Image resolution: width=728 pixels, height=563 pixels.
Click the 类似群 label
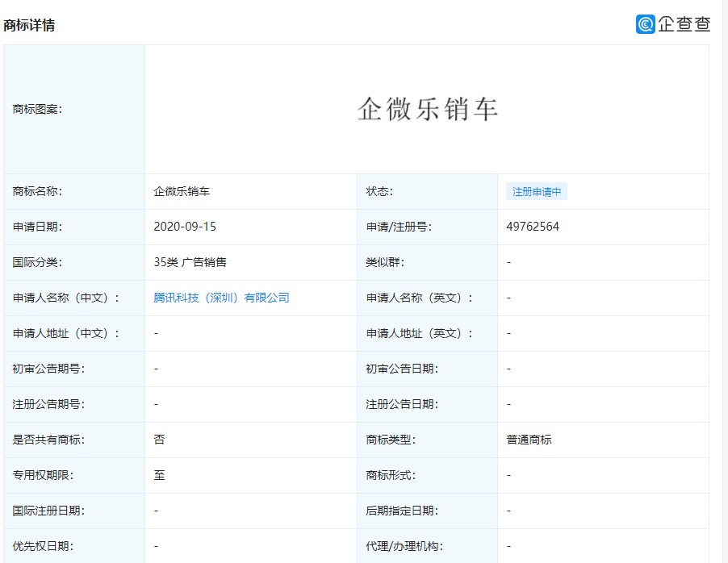click(x=385, y=262)
